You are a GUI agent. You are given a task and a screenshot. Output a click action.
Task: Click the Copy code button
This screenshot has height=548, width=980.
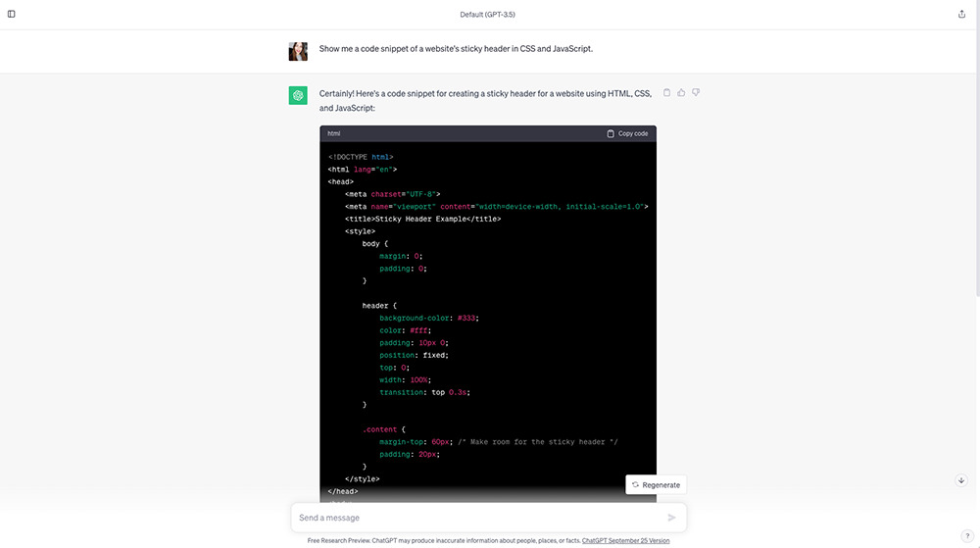click(627, 133)
